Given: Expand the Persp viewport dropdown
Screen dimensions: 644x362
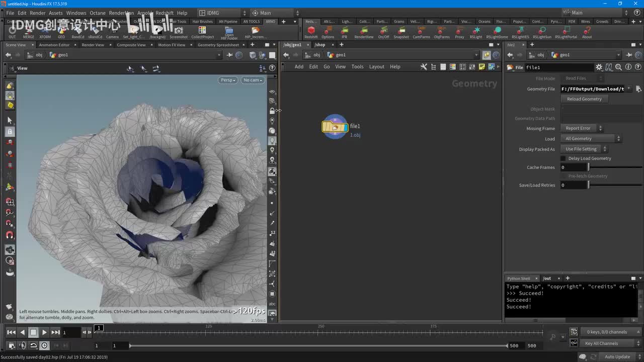Looking at the screenshot, I should [227, 80].
